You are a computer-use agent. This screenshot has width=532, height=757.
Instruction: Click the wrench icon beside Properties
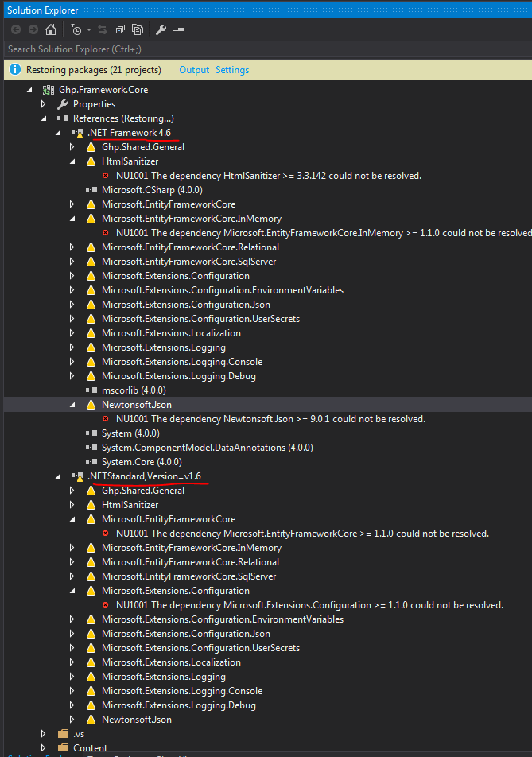(x=62, y=104)
